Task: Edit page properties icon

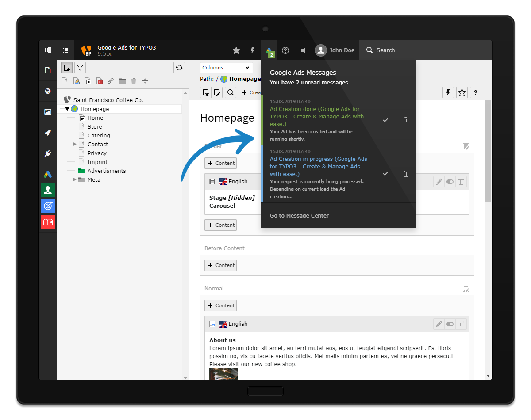Action: (x=217, y=92)
